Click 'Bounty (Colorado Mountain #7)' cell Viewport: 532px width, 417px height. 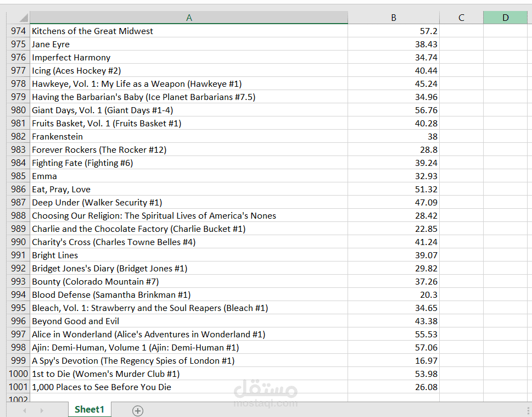tap(189, 281)
